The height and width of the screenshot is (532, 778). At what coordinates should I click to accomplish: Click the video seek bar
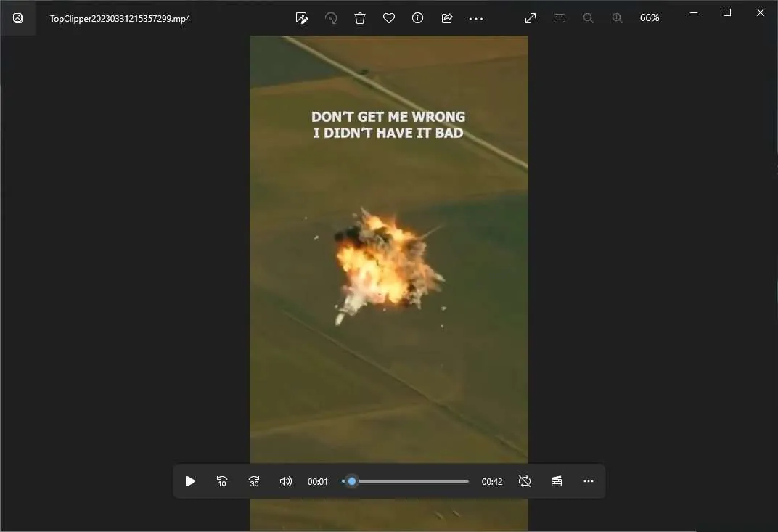406,481
